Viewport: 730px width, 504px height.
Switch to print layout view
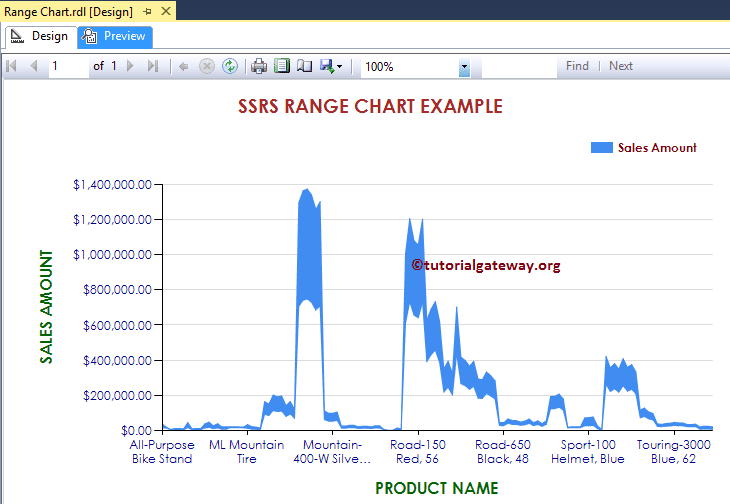coord(282,66)
